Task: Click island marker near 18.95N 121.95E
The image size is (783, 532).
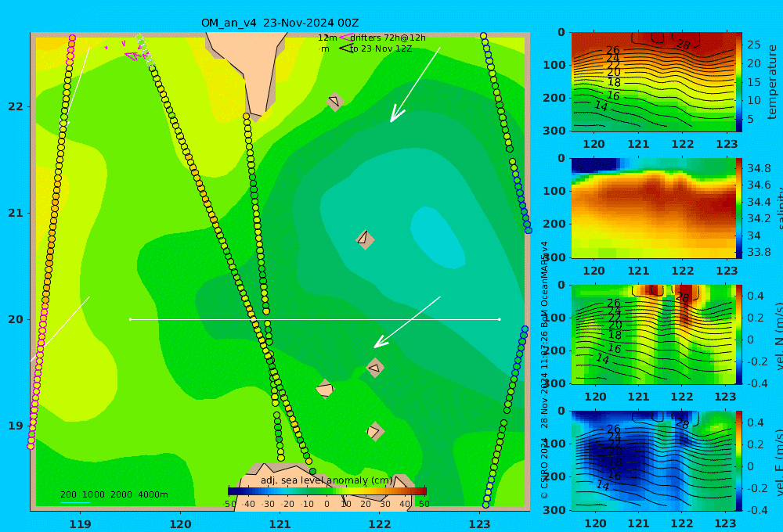Action: (x=374, y=431)
